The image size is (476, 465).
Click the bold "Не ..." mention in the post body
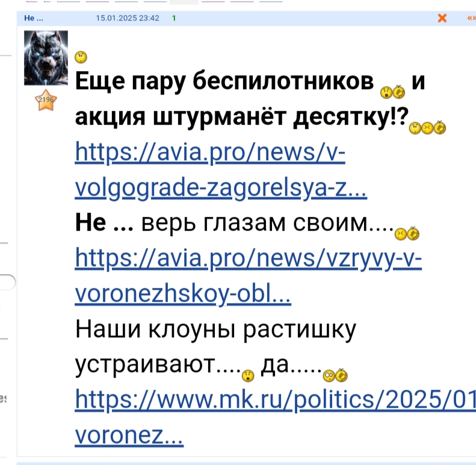tap(104, 223)
